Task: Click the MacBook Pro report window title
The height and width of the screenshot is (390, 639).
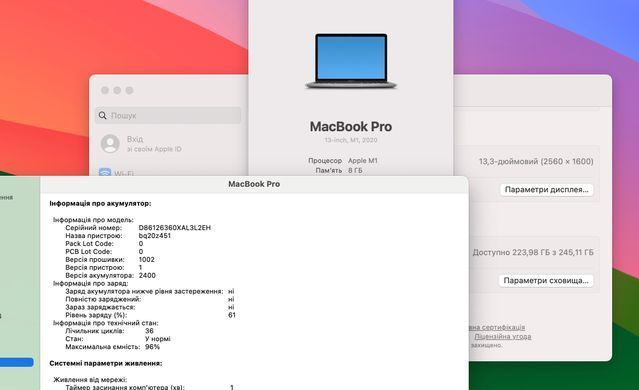Action: [x=254, y=184]
